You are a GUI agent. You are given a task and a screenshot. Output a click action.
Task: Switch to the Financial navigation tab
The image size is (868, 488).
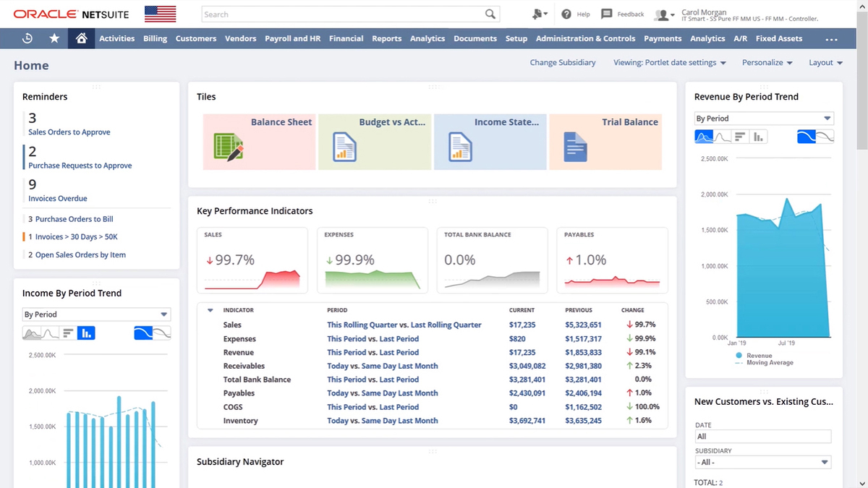[346, 38]
